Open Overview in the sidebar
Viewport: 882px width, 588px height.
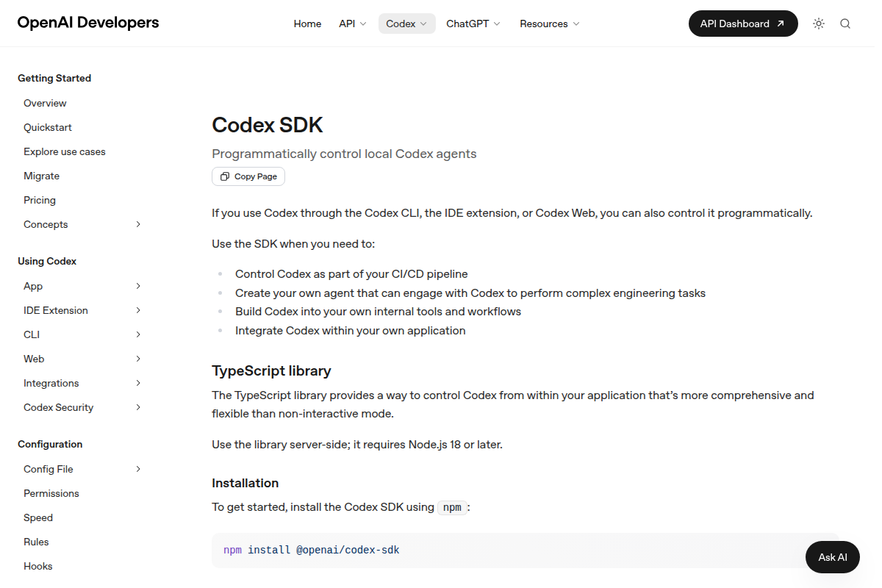45,103
